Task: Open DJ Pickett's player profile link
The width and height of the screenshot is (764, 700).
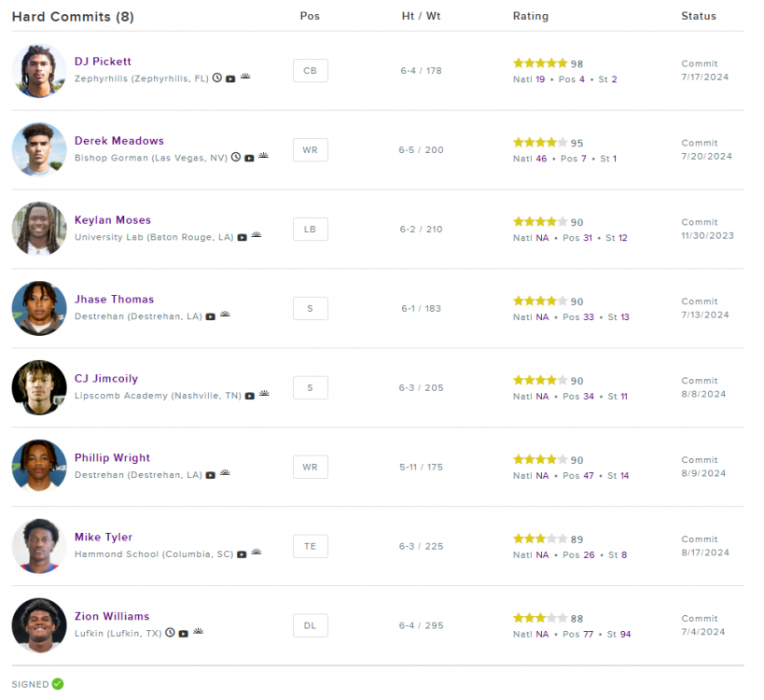Action: [x=103, y=62]
